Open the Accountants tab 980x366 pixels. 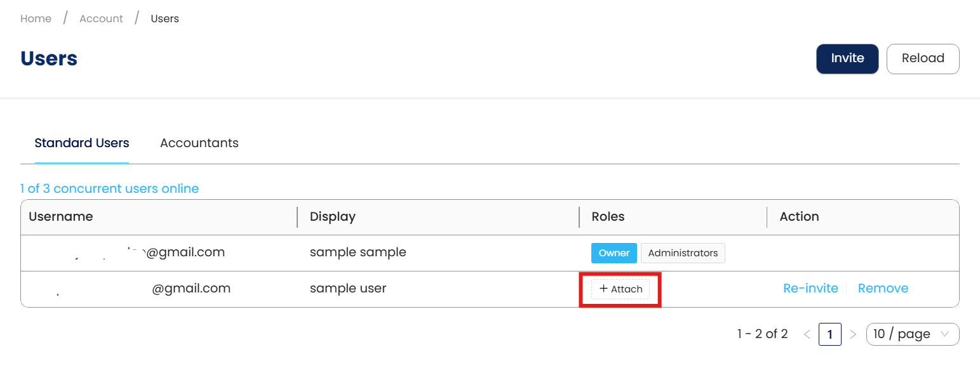199,143
